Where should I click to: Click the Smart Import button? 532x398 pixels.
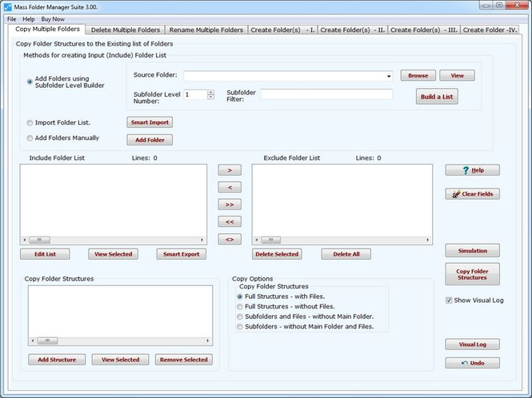point(150,122)
